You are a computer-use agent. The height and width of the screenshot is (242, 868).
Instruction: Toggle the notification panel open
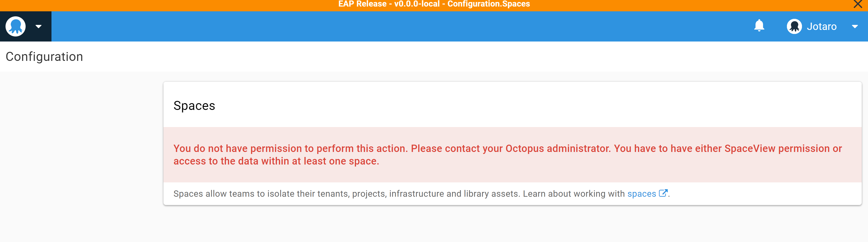(759, 26)
